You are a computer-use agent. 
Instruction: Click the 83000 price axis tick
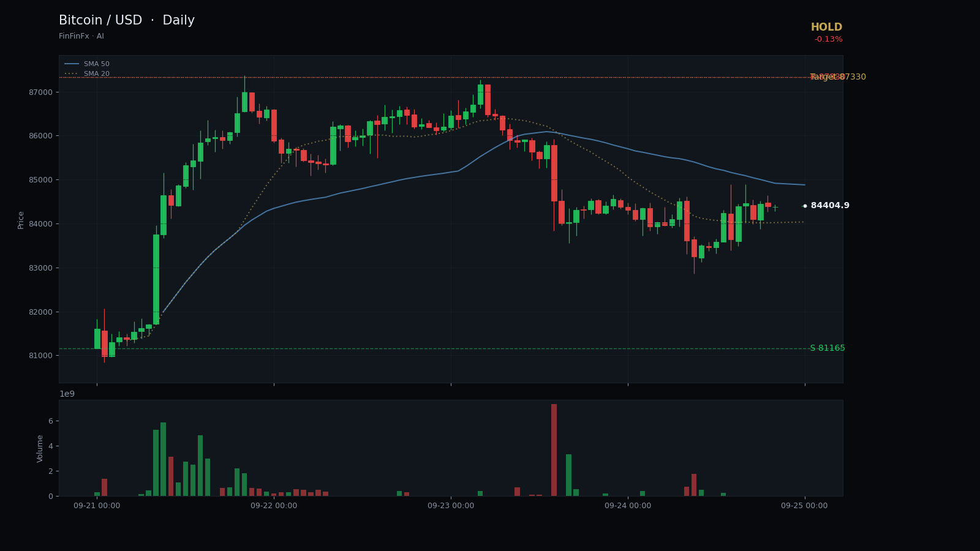41,268
